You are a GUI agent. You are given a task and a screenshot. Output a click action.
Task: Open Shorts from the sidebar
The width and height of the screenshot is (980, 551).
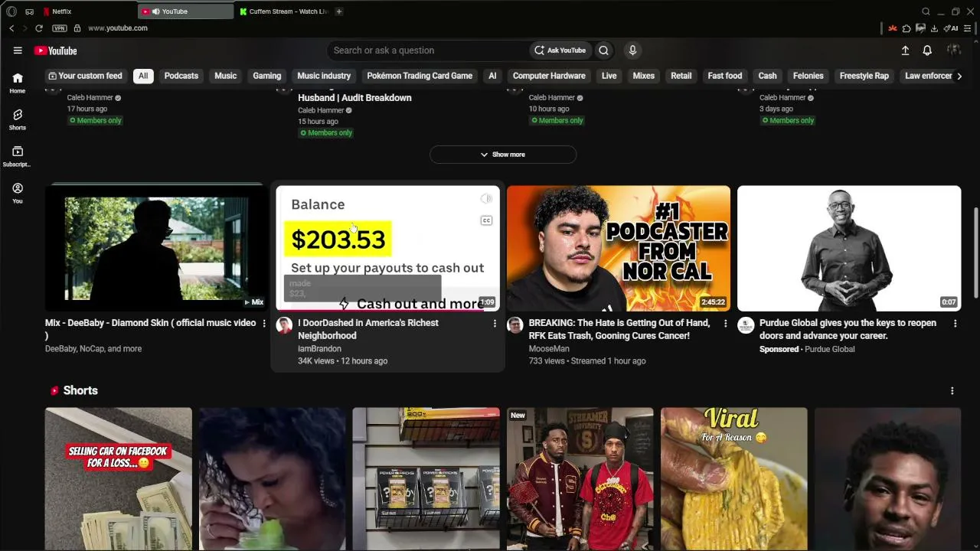[x=17, y=119]
